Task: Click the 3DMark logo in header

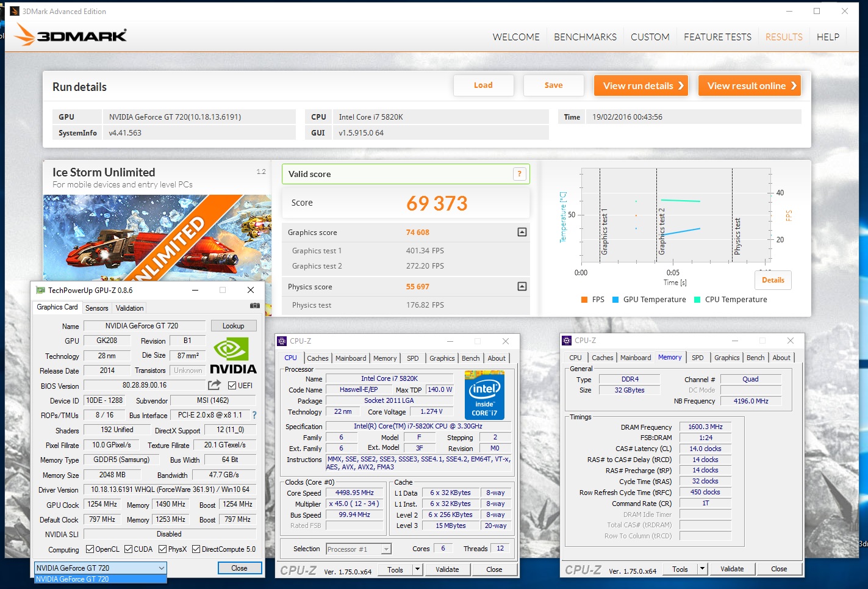Action: 70,35
